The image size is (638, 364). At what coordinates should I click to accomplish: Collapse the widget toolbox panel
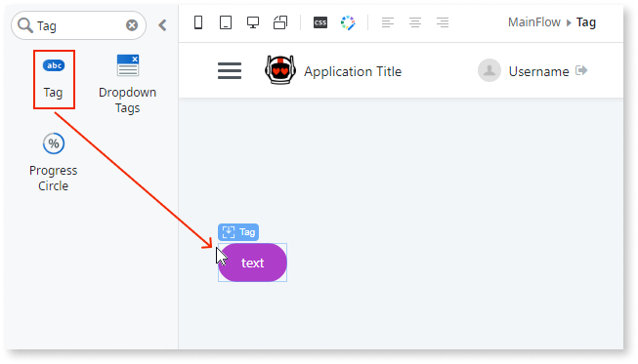tap(162, 25)
